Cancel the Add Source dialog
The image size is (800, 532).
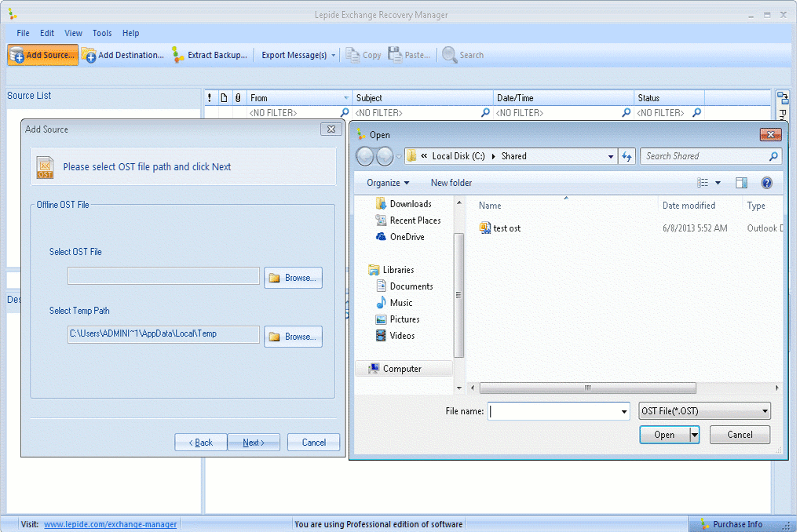314,443
